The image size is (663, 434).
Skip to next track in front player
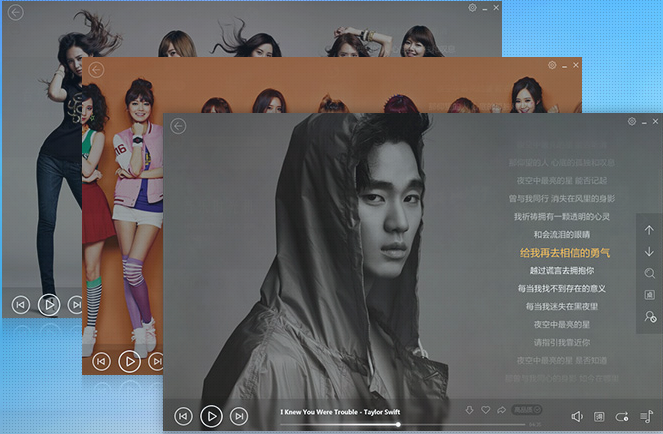tap(239, 416)
